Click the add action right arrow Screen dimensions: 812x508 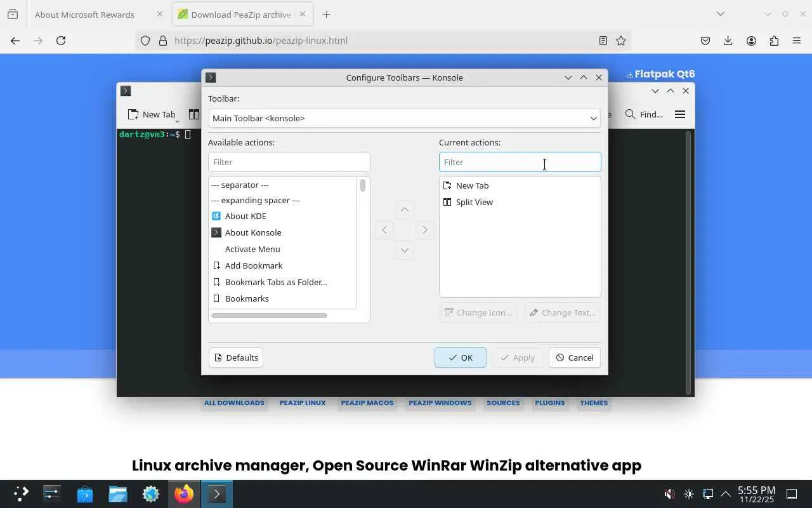[x=425, y=230]
